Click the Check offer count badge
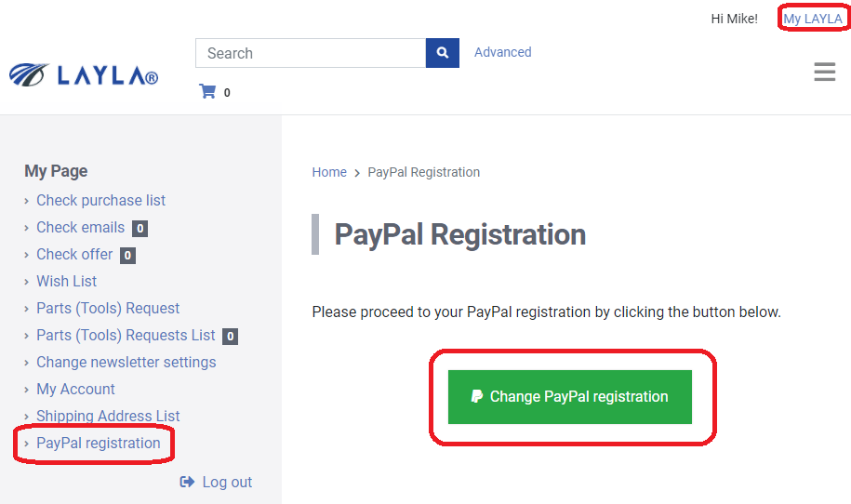Image resolution: width=851 pixels, height=504 pixels. [127, 255]
